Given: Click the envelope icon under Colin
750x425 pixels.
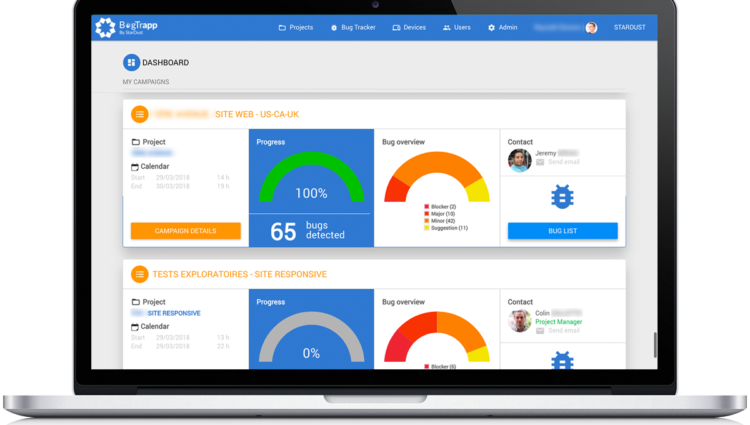Looking at the screenshot, I should [540, 331].
